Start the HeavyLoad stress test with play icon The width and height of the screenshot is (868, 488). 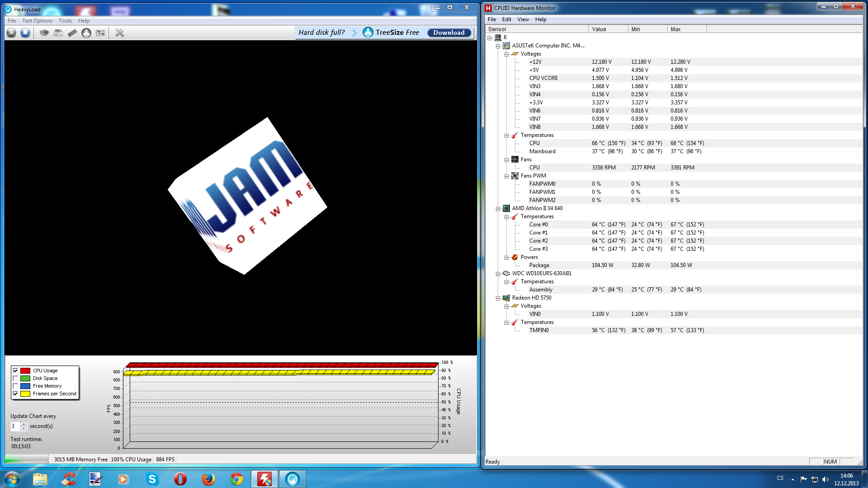(11, 33)
